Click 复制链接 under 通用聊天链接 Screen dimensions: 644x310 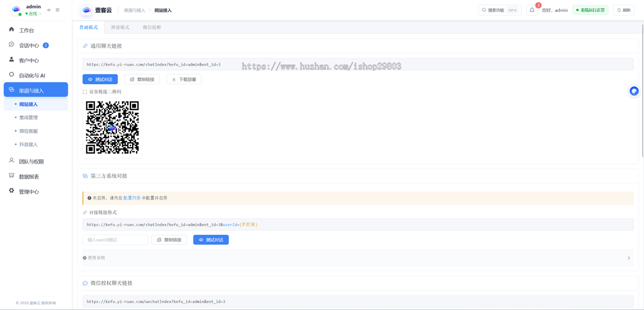click(x=142, y=79)
